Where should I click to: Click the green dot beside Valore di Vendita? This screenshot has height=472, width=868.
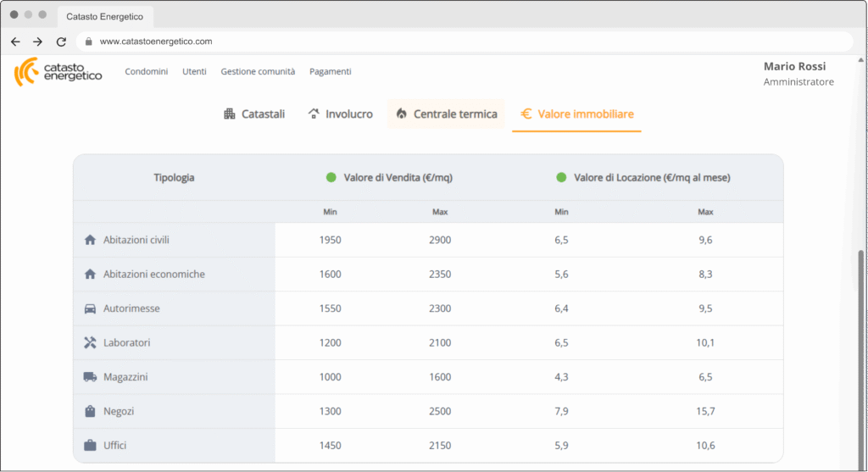click(331, 178)
